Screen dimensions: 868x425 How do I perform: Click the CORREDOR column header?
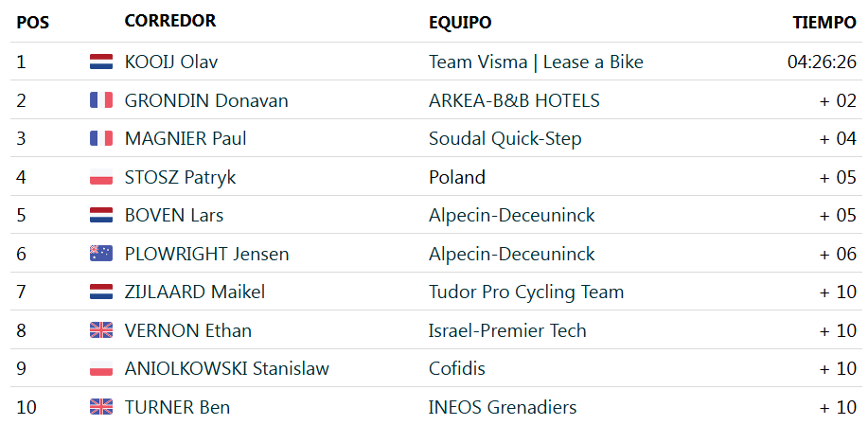[170, 21]
